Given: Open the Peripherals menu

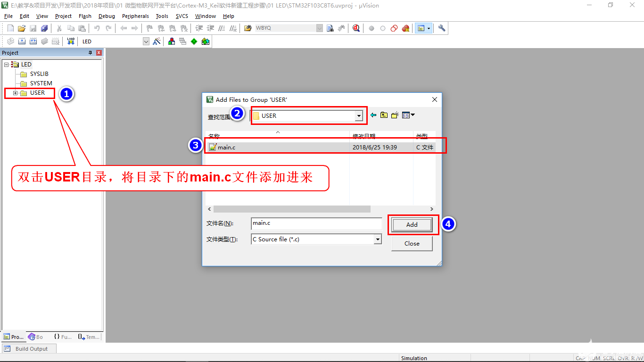Looking at the screenshot, I should [135, 16].
